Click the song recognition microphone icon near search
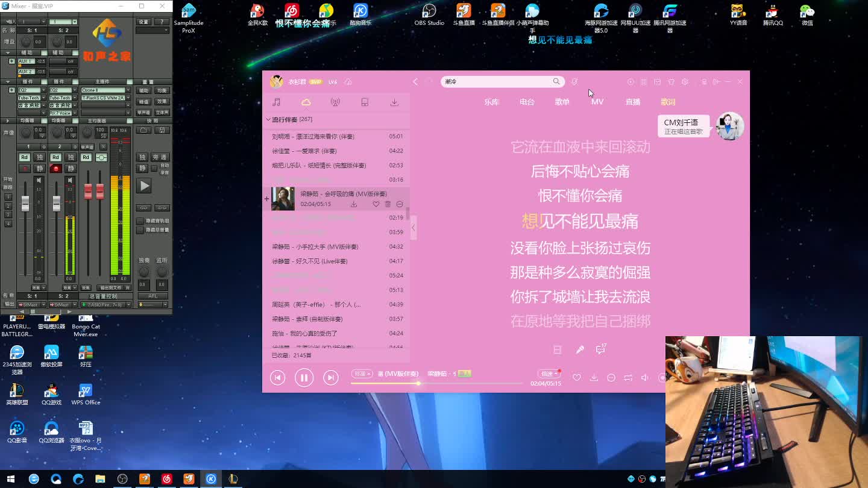This screenshot has width=868, height=488. point(574,81)
